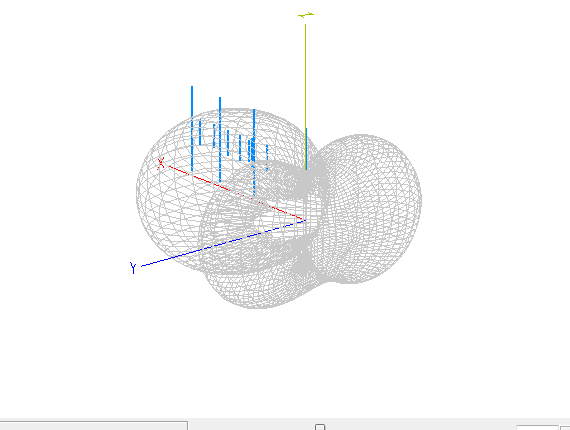Click the slider handle at the bottom center

tap(320, 427)
